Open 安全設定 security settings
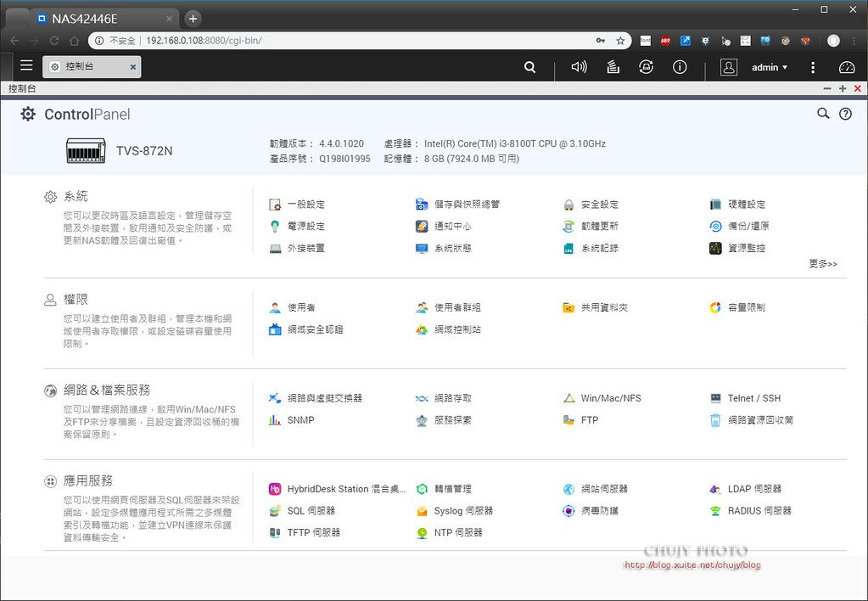 591,205
